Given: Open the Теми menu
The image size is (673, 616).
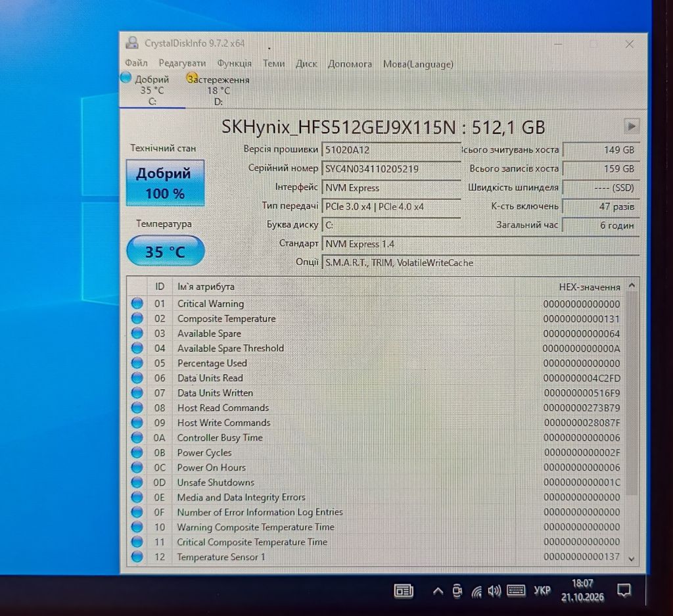Looking at the screenshot, I should tap(273, 64).
